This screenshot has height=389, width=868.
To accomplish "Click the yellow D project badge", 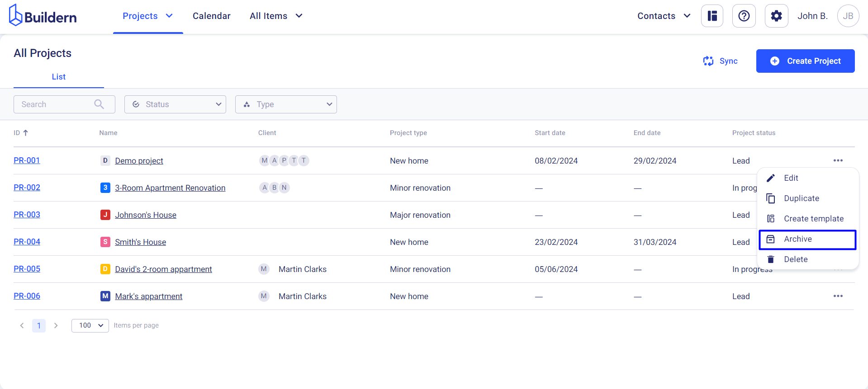I will click(x=105, y=269).
